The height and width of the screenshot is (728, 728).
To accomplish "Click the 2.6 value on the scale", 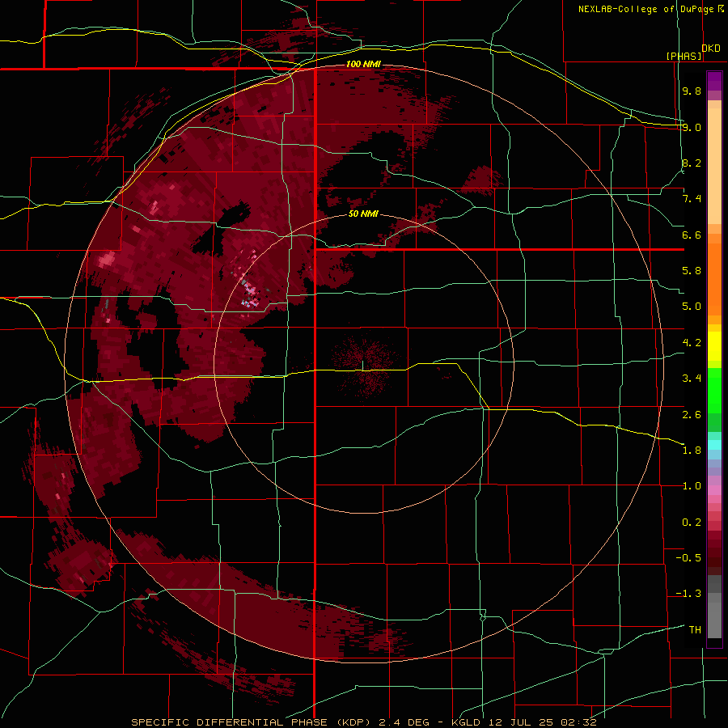I will click(692, 414).
